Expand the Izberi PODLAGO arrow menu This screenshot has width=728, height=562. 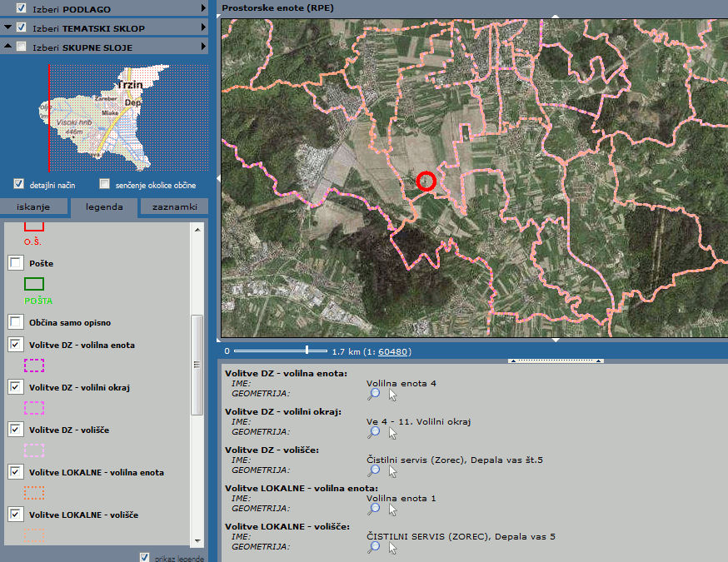(203, 8)
